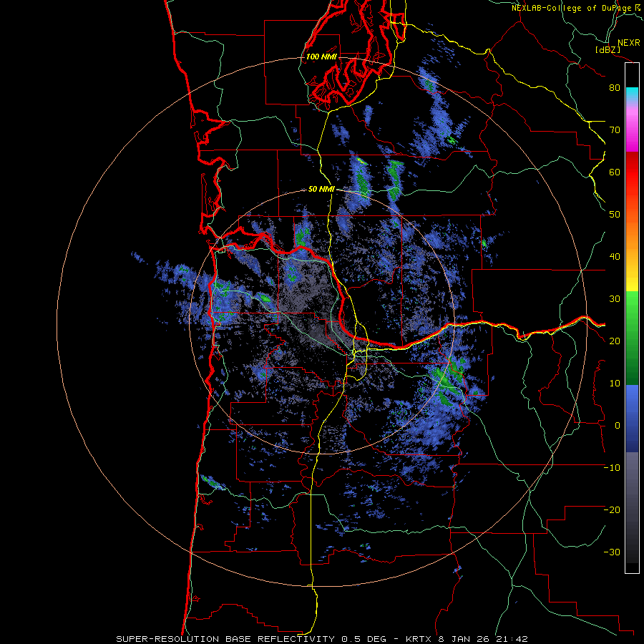Click the Super-Resolution Base Reflectivity caption
644x644 pixels.
tap(321, 639)
